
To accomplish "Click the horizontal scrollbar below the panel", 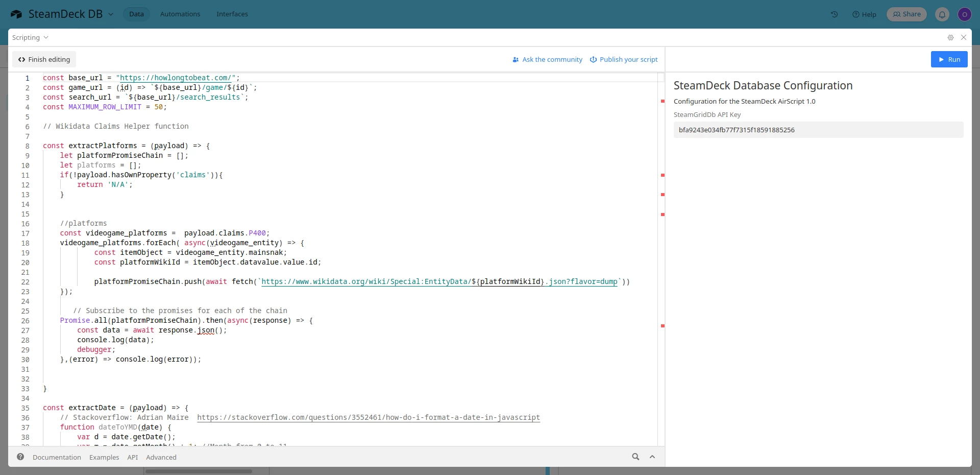I will tap(199, 471).
